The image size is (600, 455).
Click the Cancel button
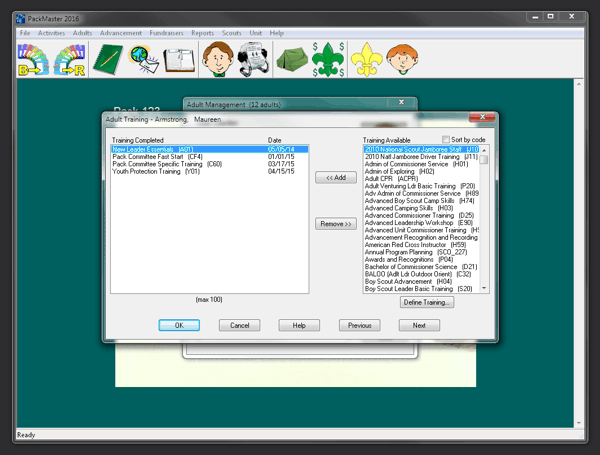pyautogui.click(x=240, y=325)
